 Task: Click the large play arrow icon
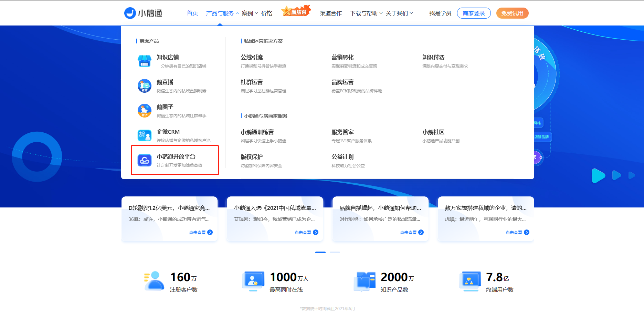(598, 176)
